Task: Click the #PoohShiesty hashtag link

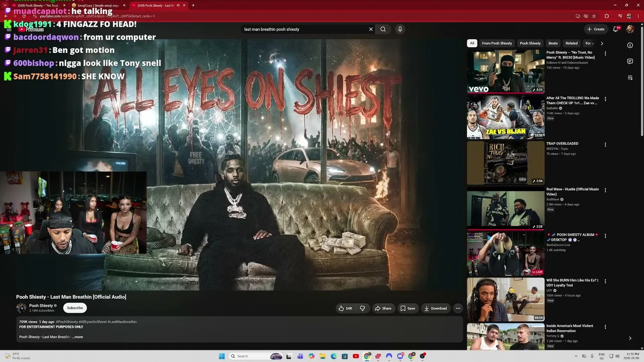Action: (67, 322)
